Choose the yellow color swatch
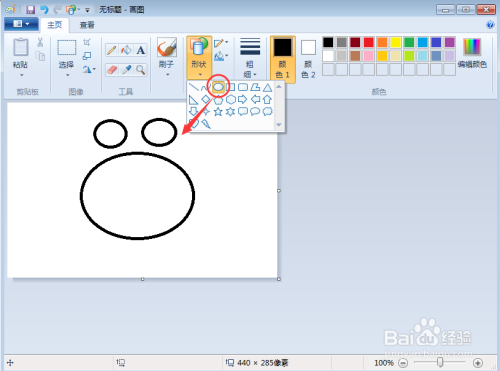This screenshot has height=371, width=500. (x=396, y=42)
